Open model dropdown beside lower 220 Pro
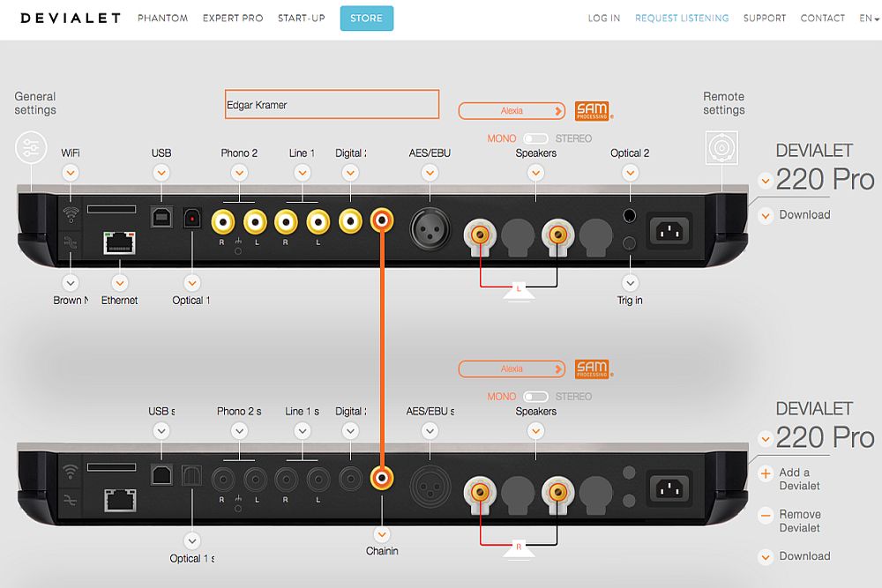The width and height of the screenshot is (882, 588). (765, 438)
